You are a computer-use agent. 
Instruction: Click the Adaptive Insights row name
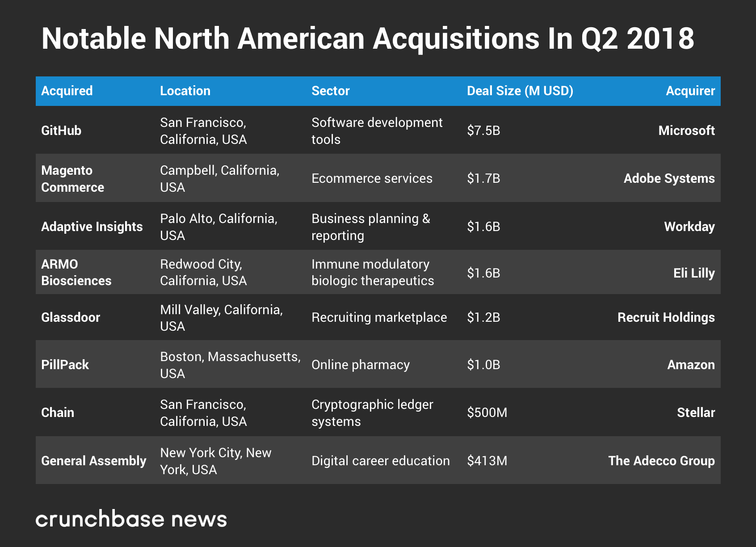tap(92, 227)
